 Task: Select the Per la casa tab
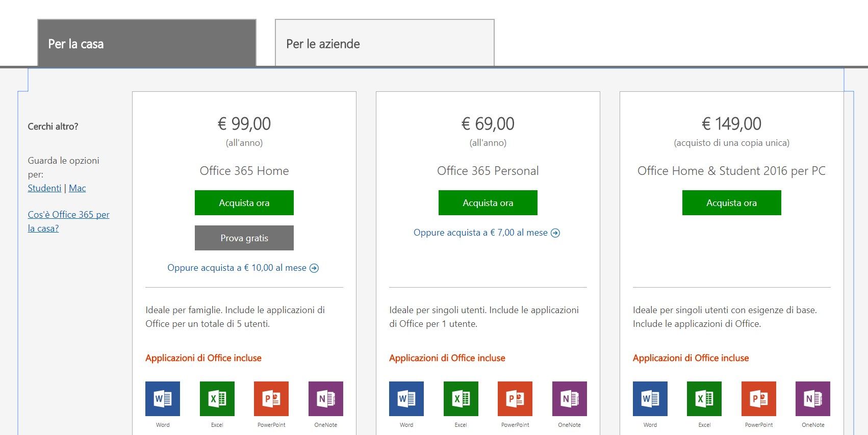coord(146,43)
